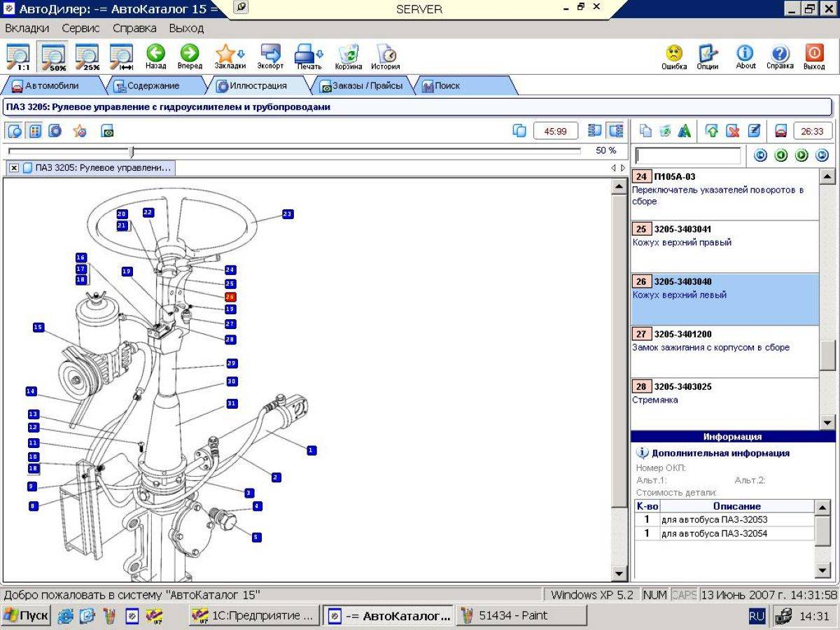Select part 28 Стремянка in list
Viewport: 840px width, 630px height.
click(x=724, y=404)
